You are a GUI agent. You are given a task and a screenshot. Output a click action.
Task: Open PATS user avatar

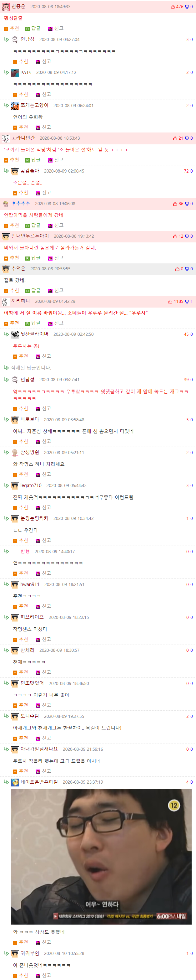click(15, 73)
